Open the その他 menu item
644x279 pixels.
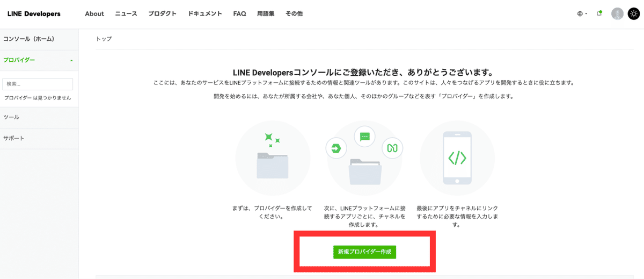(x=294, y=14)
